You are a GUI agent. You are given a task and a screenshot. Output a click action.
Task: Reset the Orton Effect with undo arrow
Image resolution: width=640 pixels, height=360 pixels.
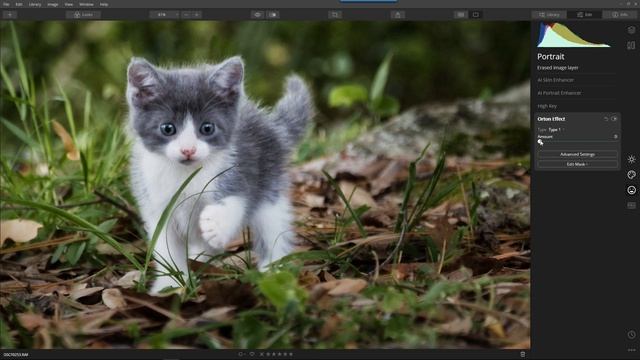tap(606, 119)
